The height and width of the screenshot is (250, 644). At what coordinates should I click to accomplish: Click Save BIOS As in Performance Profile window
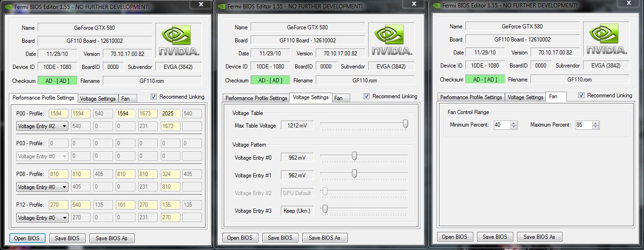pos(112,238)
